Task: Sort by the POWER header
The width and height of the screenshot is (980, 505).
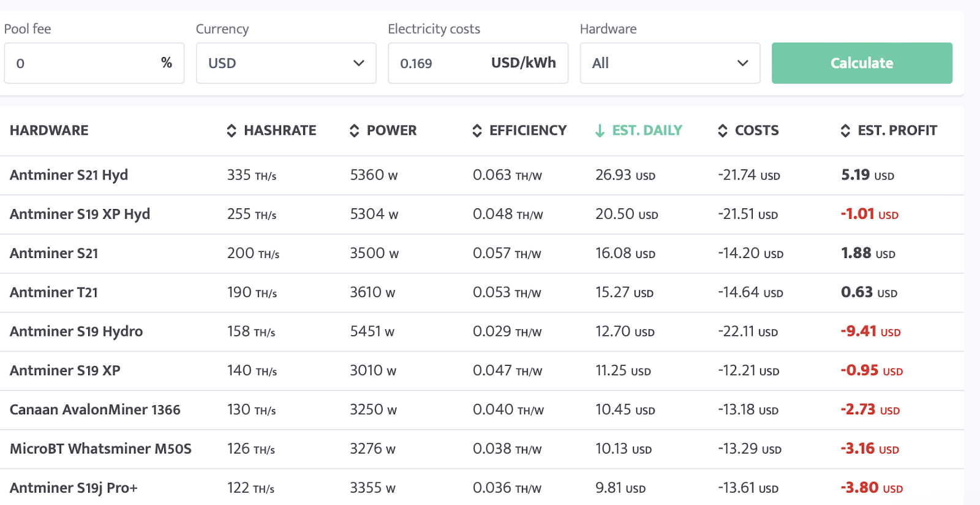Action: (x=391, y=131)
